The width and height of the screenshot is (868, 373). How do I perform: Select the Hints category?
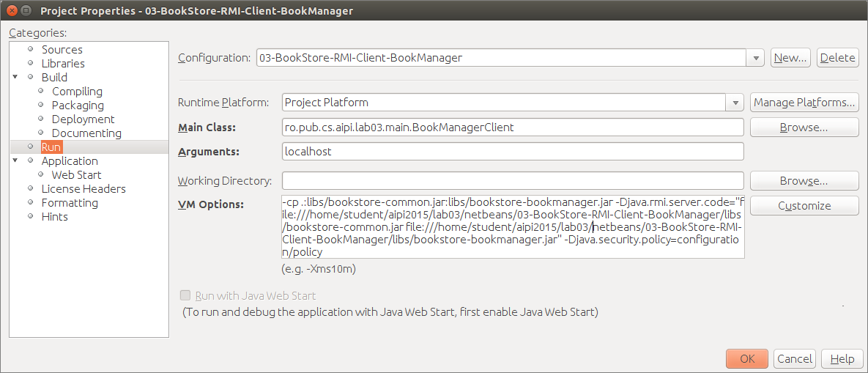[x=55, y=216]
